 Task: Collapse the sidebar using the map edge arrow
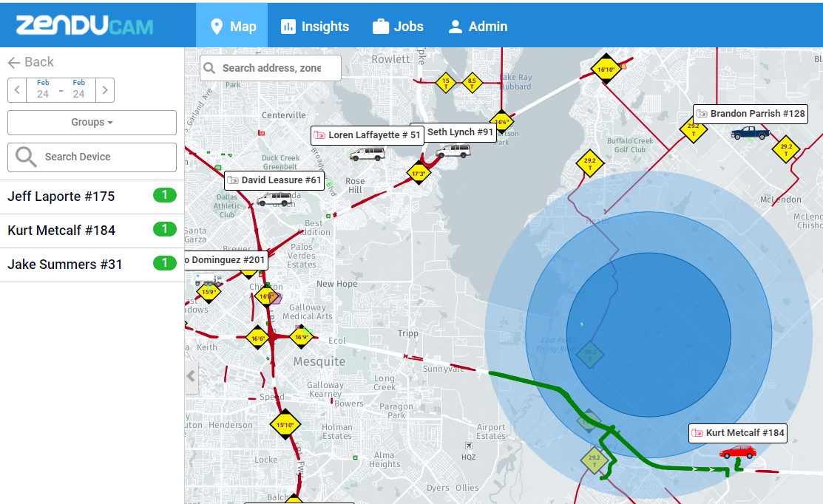[192, 377]
